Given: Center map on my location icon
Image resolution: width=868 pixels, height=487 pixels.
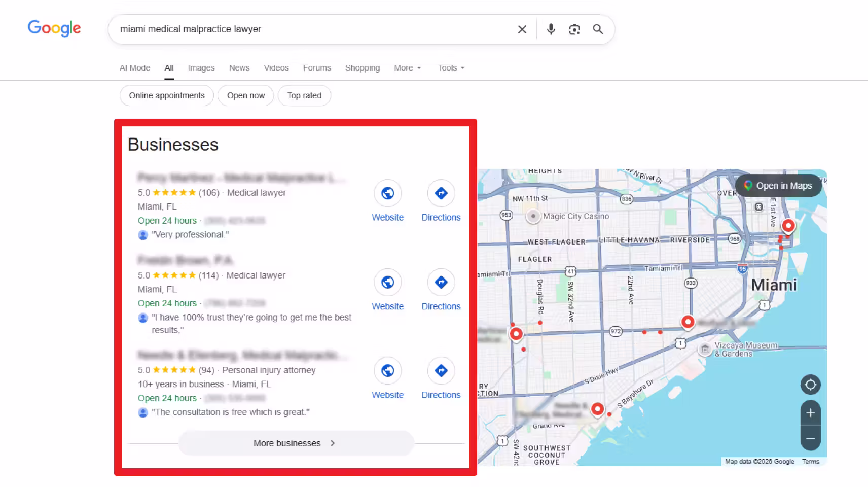Looking at the screenshot, I should click(811, 385).
